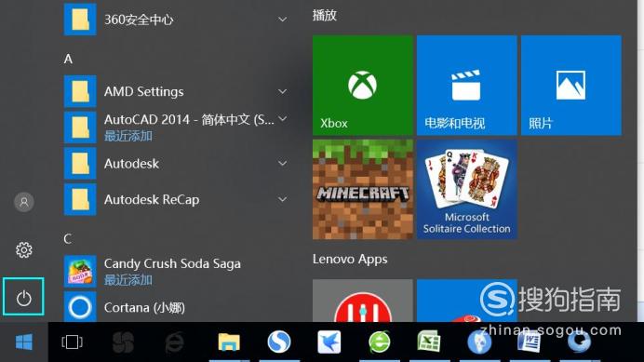Click the 360安全中心 label
The image size is (644, 362).
point(139,20)
